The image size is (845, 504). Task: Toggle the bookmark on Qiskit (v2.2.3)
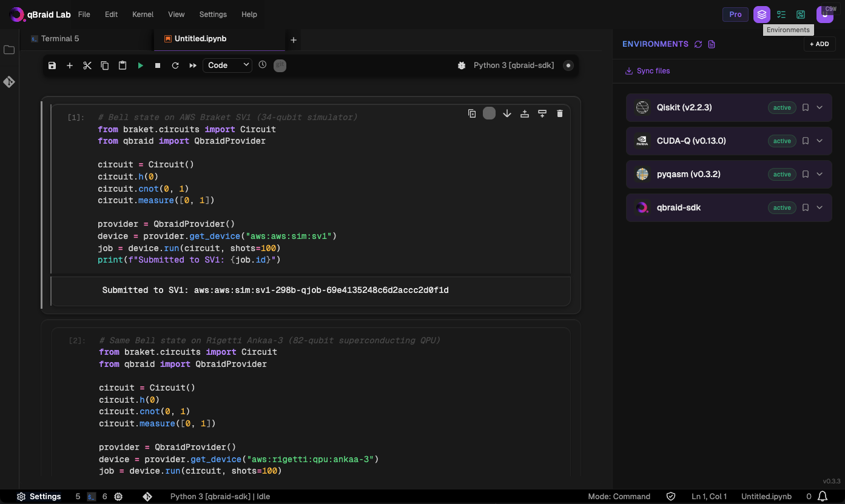tap(806, 107)
